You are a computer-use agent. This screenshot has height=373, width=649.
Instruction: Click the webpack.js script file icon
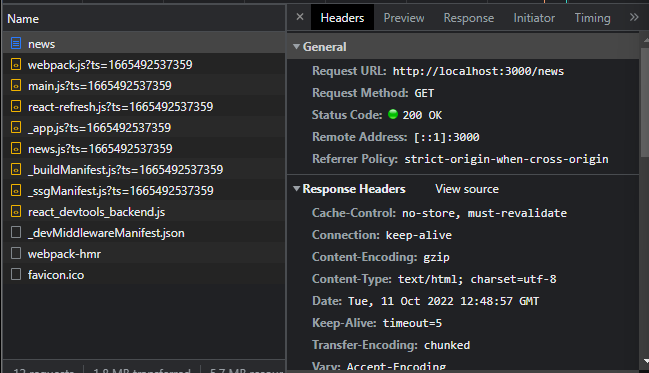(x=16, y=64)
